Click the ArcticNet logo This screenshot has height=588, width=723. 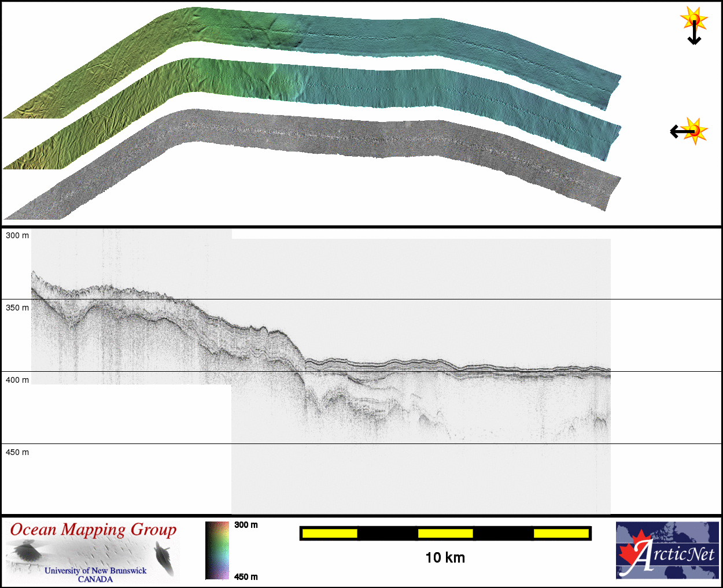667,550
